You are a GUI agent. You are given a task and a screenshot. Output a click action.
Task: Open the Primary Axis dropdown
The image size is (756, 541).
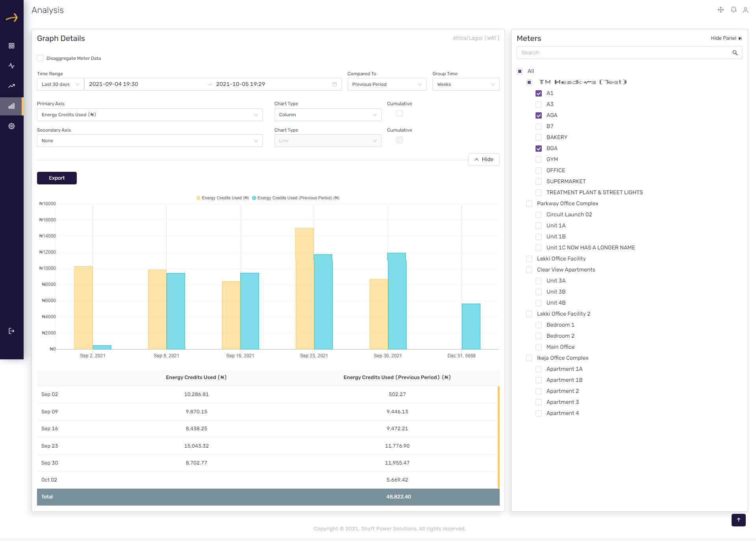pyautogui.click(x=150, y=115)
